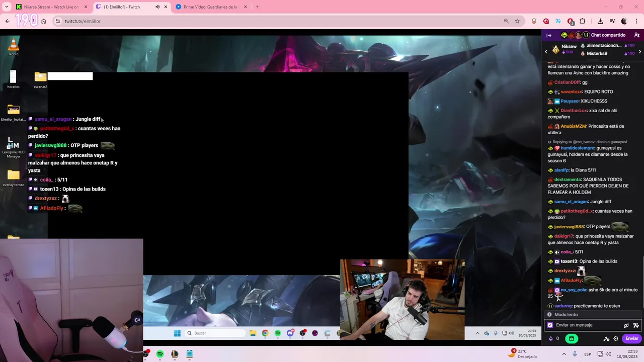The width and height of the screenshot is (644, 362).
Task: Select the ElmiilloR - Twitch tab
Action: [132, 7]
